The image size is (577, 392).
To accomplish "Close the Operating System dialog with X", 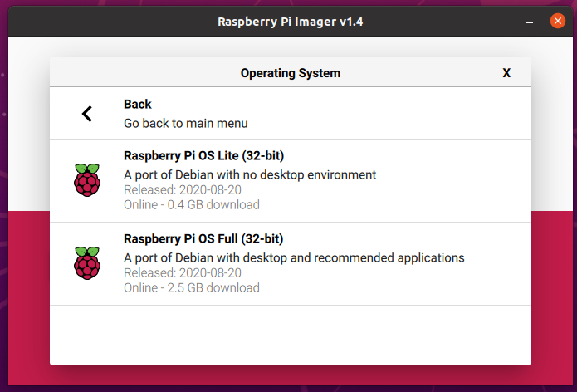I will (x=506, y=73).
